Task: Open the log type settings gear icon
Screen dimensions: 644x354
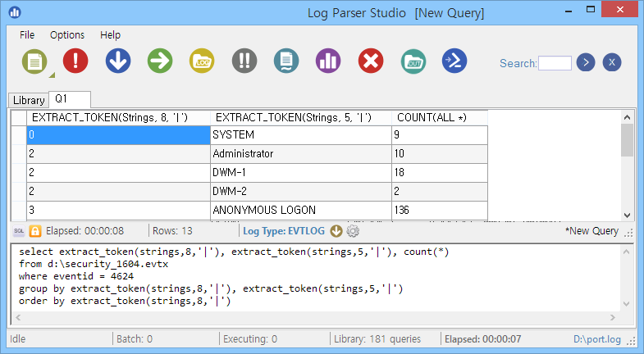Action: click(x=353, y=231)
